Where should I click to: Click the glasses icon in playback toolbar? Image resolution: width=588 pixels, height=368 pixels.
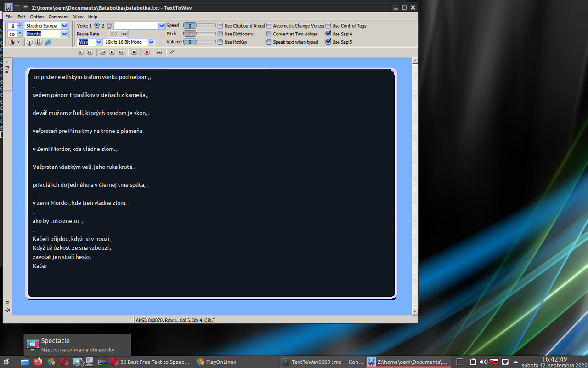[159, 52]
